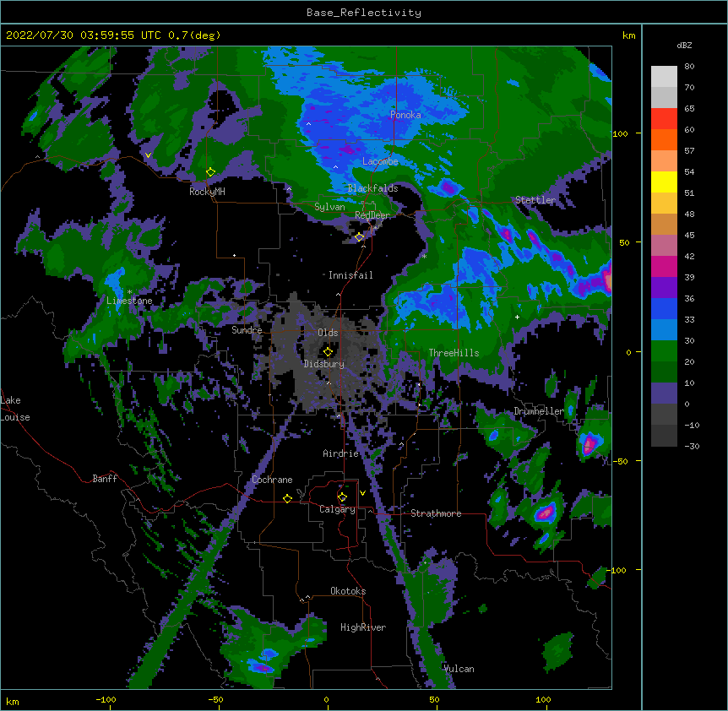Click the Didsbury label
The width and height of the screenshot is (728, 711).
(x=324, y=364)
